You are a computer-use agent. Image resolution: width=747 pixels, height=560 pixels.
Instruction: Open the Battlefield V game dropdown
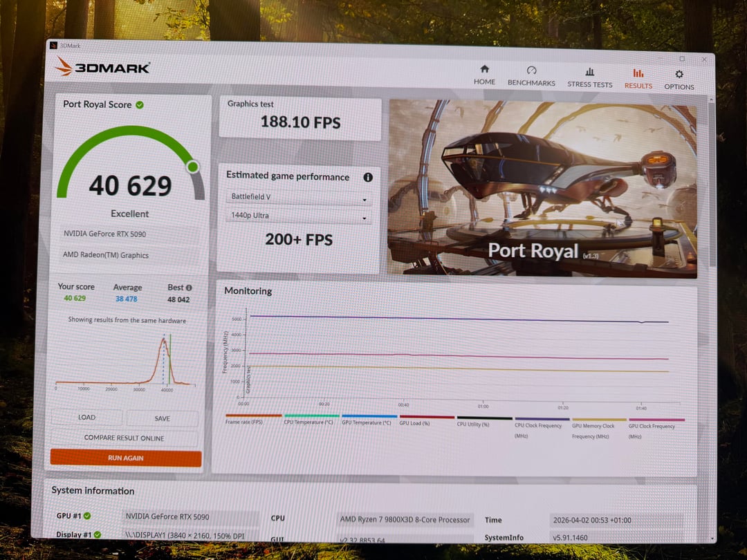pos(299,197)
